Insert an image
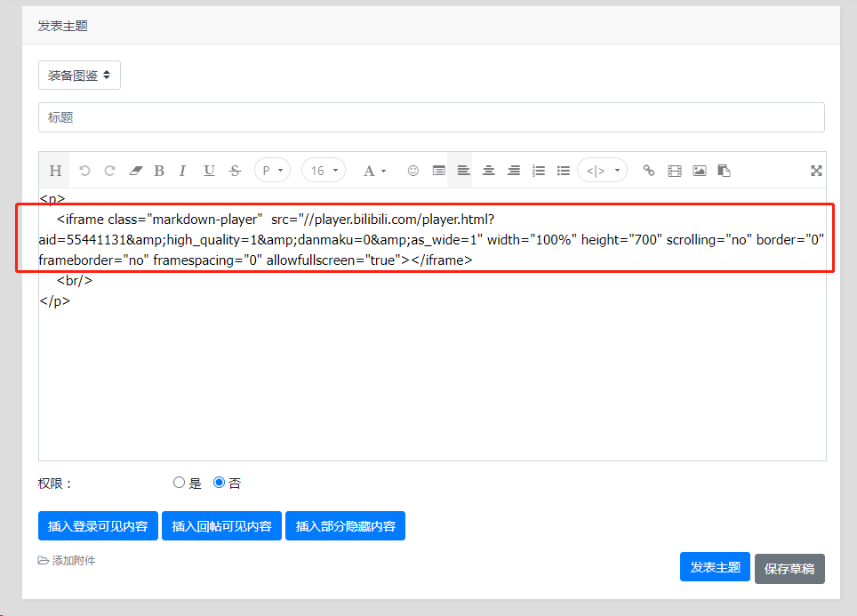The width and height of the screenshot is (857, 616). tap(699, 171)
